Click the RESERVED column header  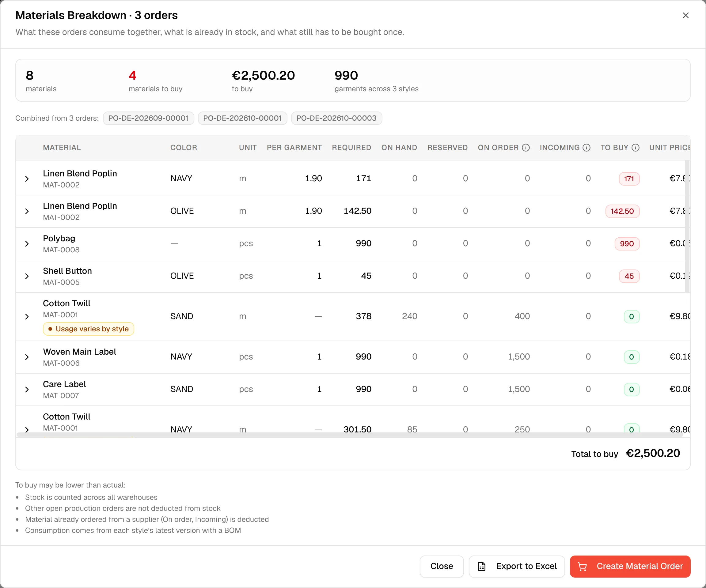[x=447, y=148]
